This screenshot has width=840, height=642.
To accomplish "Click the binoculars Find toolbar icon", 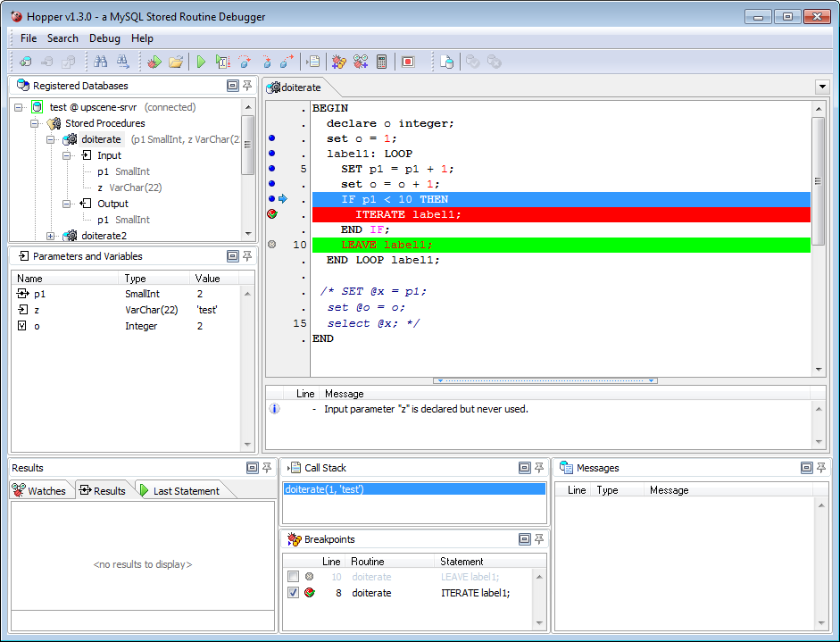I will (100, 62).
